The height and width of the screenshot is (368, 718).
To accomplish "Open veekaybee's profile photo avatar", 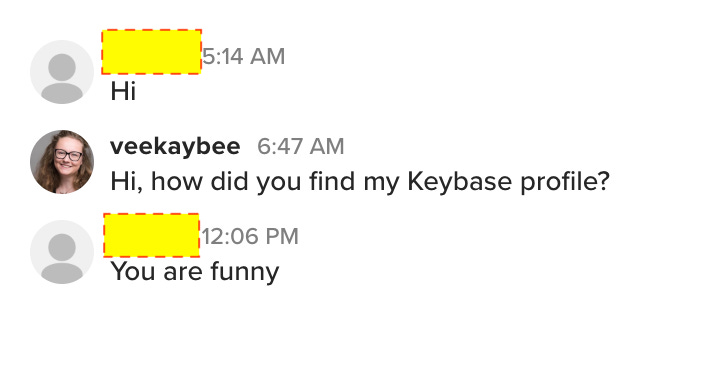I will pos(62,162).
